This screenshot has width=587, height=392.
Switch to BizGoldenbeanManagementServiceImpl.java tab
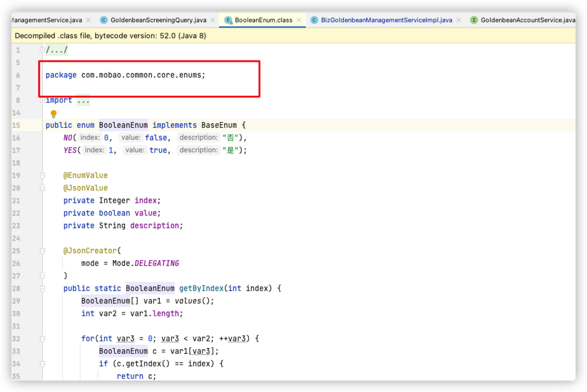pos(386,20)
